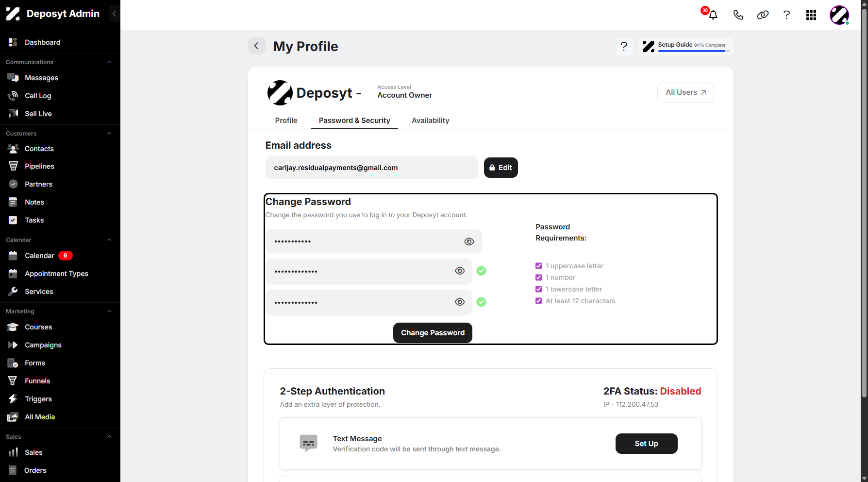Focus the current password field
This screenshot has width=868, height=482.
point(374,241)
